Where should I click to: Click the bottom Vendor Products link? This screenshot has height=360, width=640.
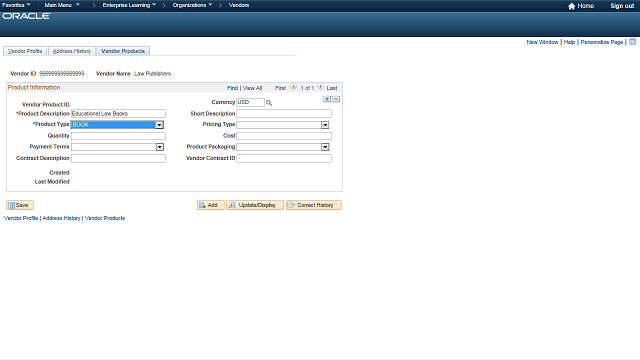pyautogui.click(x=105, y=218)
